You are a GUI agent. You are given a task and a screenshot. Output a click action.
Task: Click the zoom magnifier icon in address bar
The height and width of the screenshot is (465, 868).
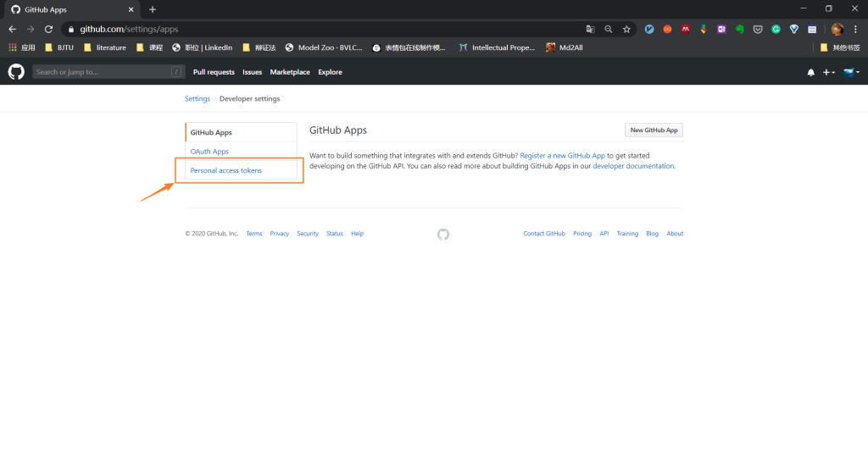609,30
